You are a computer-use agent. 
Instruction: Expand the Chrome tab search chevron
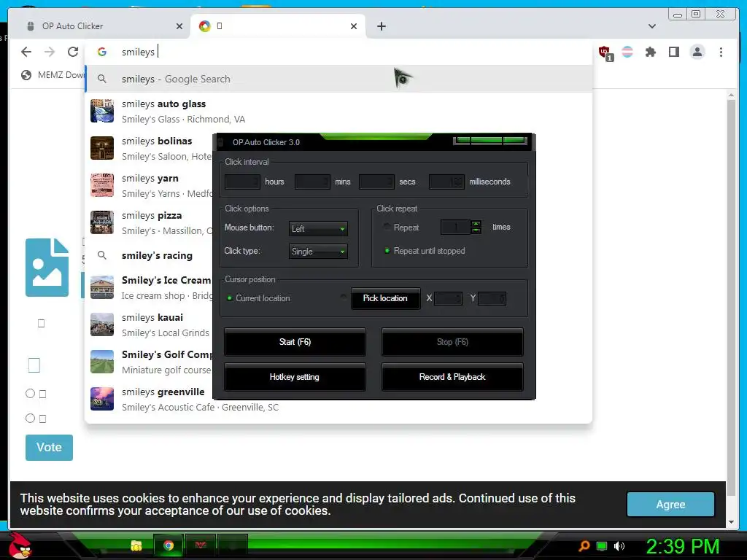652,26
